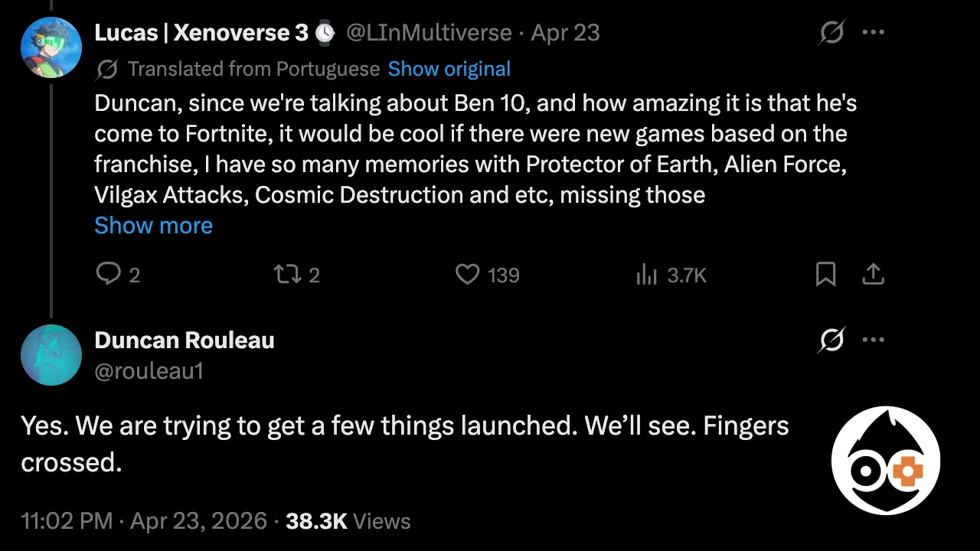Like Lucas's tweet with the heart icon

[467, 274]
